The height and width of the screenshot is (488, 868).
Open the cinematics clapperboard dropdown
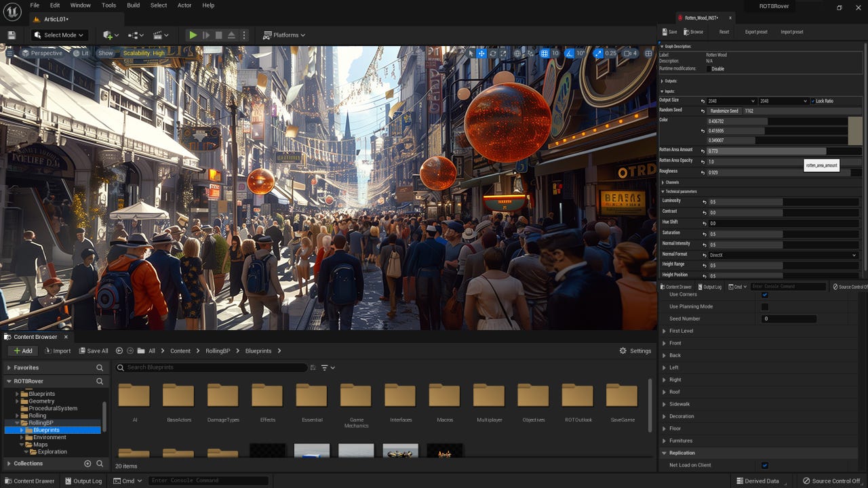point(161,35)
